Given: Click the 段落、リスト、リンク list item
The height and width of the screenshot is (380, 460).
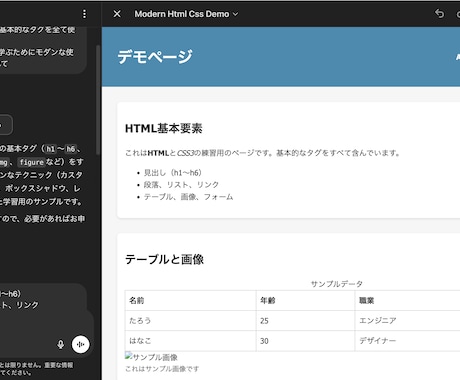Looking at the screenshot, I should (181, 185).
